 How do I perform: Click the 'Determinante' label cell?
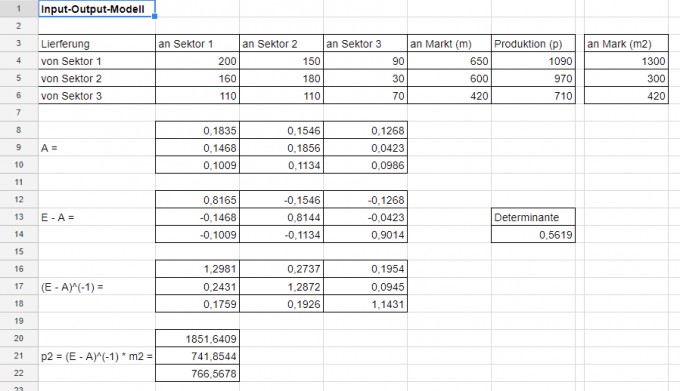coord(533,217)
